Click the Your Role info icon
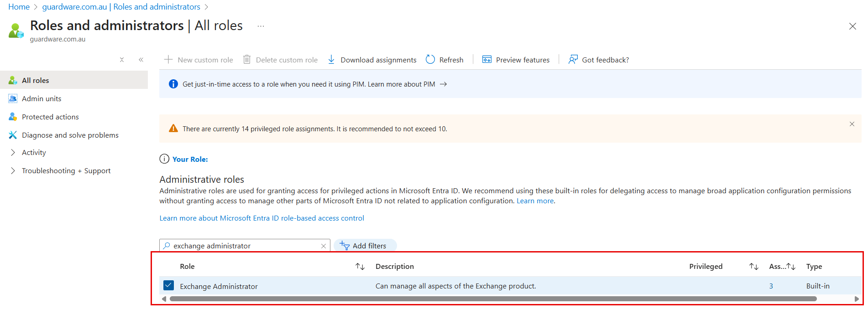This screenshot has width=868, height=309. [164, 159]
